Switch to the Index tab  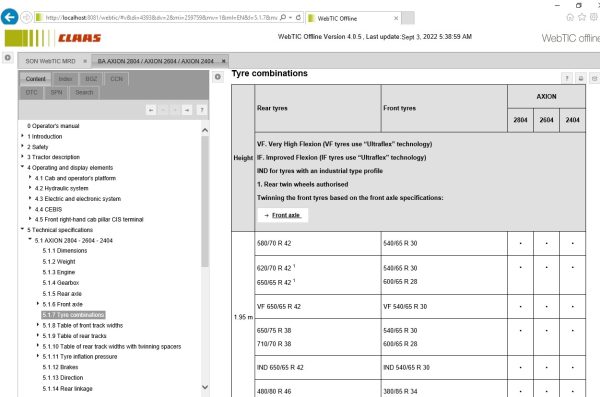65,79
